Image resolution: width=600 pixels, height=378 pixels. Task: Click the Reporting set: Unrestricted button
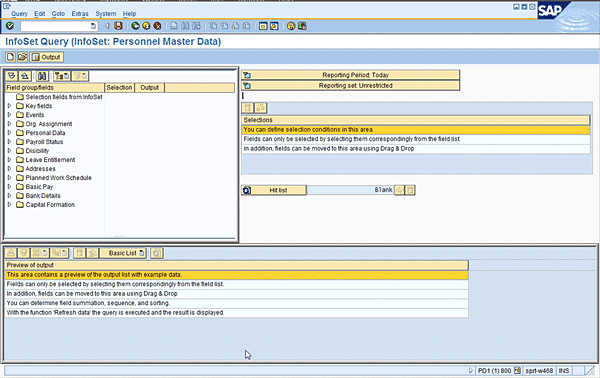coord(351,85)
